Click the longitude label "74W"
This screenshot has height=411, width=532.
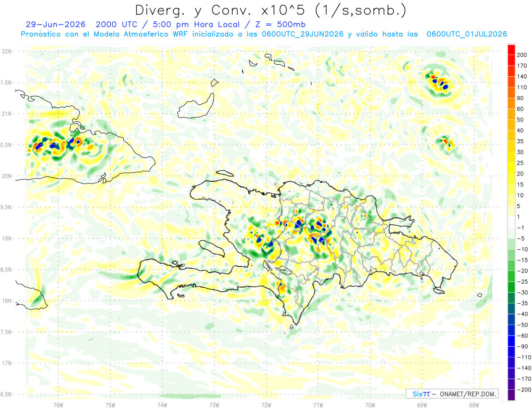click(x=162, y=405)
